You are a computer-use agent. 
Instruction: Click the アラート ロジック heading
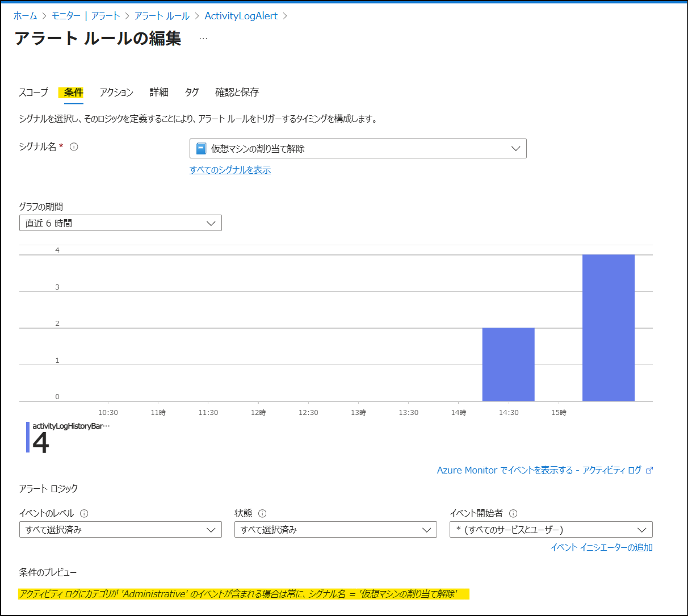48,488
